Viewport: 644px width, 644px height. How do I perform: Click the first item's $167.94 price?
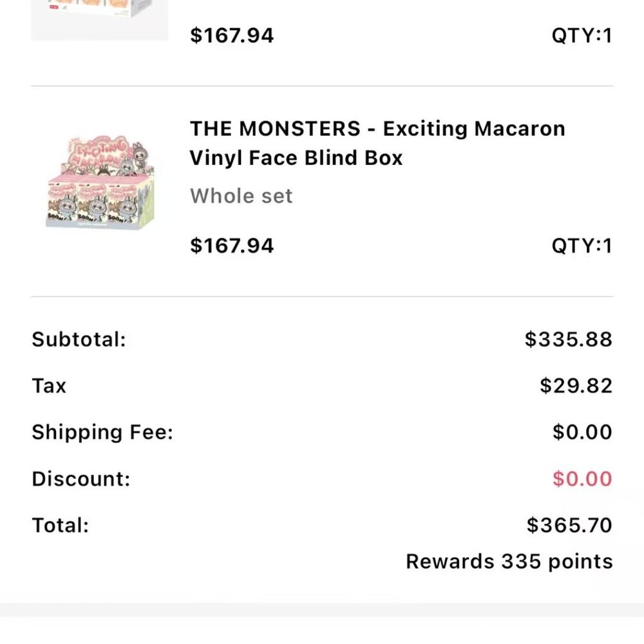click(x=232, y=35)
